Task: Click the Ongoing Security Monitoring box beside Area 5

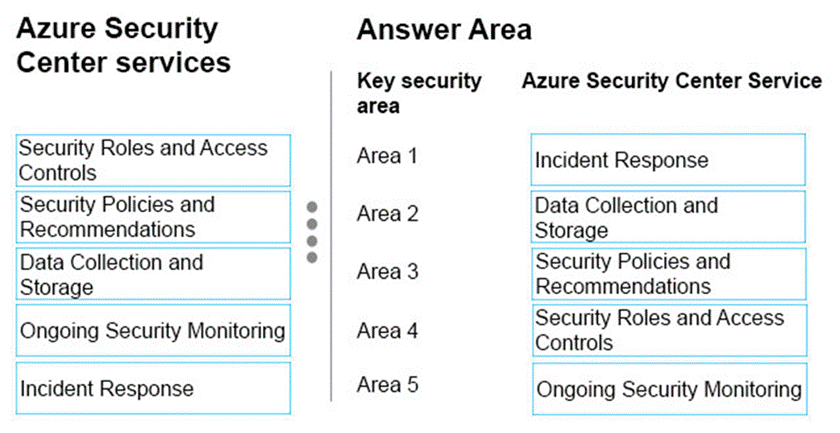Action: (x=667, y=389)
